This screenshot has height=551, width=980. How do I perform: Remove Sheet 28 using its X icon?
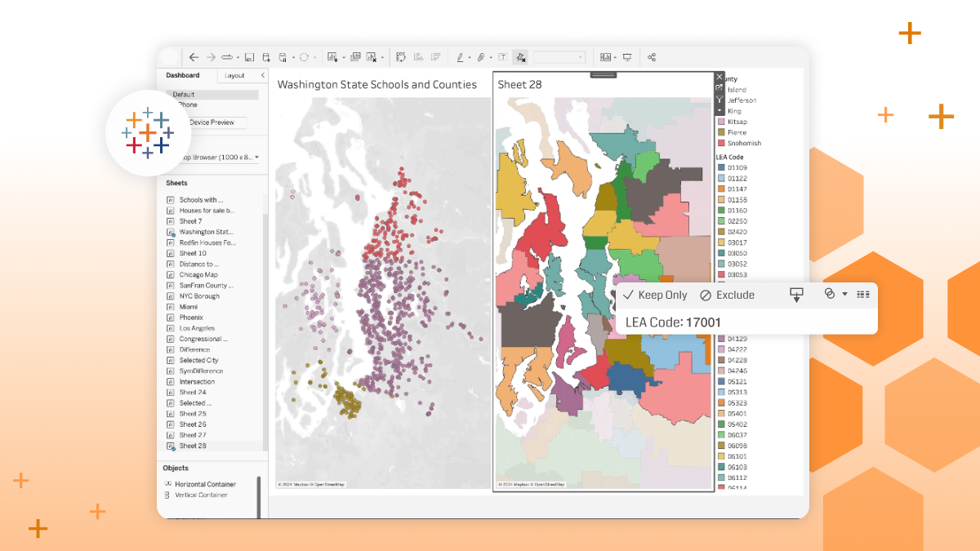click(719, 77)
